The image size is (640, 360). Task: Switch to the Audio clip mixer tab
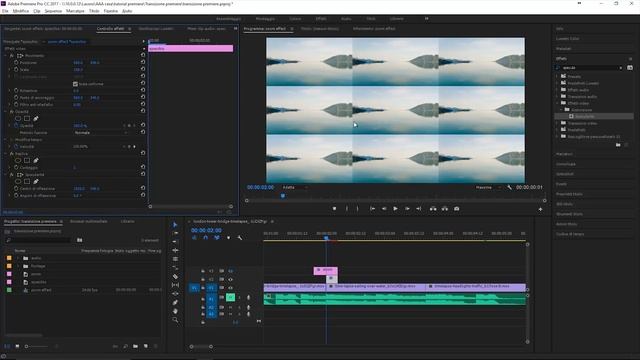[x=207, y=29]
